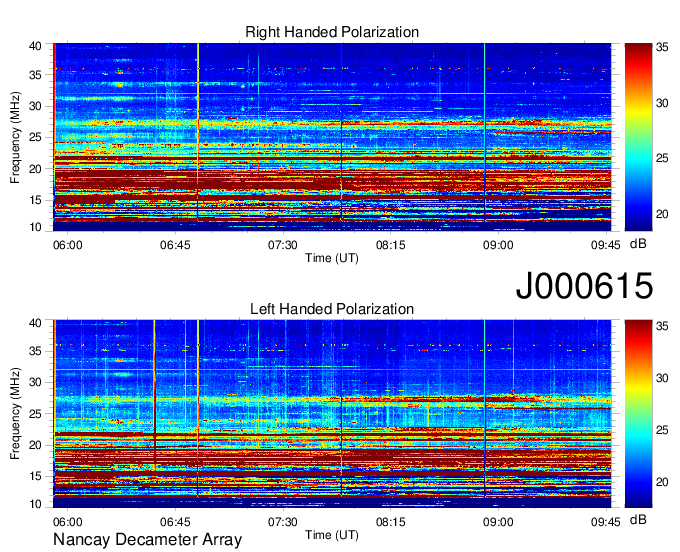Click the "35" dB label on the top colorbar
The width and height of the screenshot is (680, 552).
tap(662, 47)
